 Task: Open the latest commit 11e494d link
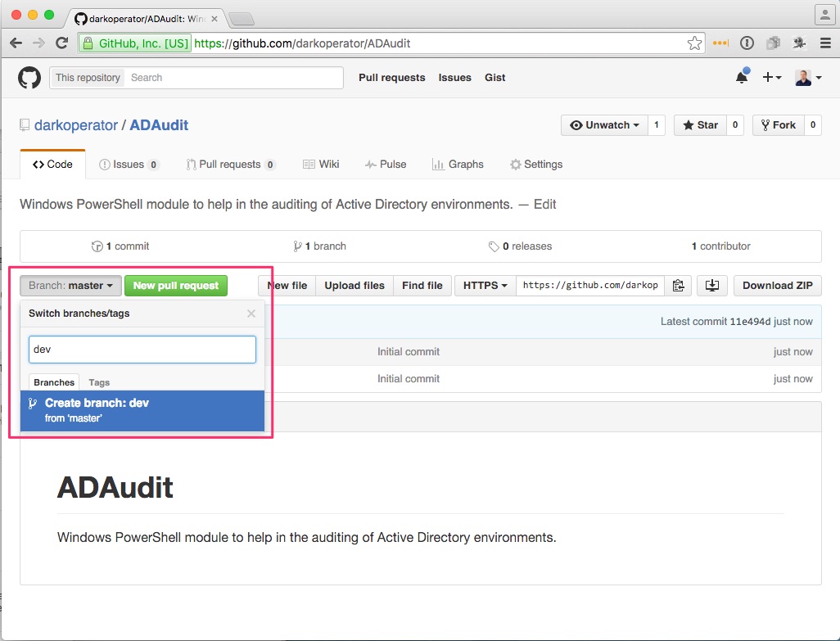coord(750,321)
